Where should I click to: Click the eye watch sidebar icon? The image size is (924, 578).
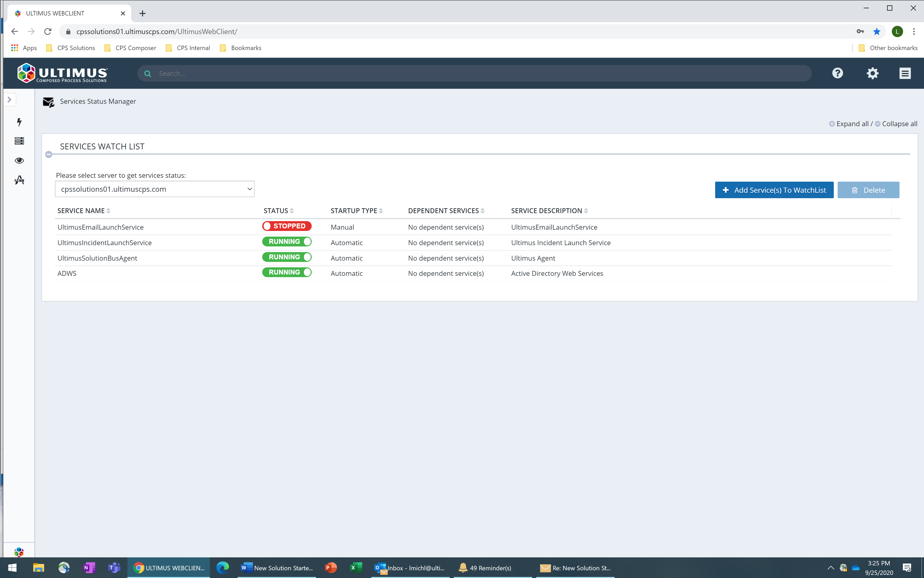coord(19,160)
